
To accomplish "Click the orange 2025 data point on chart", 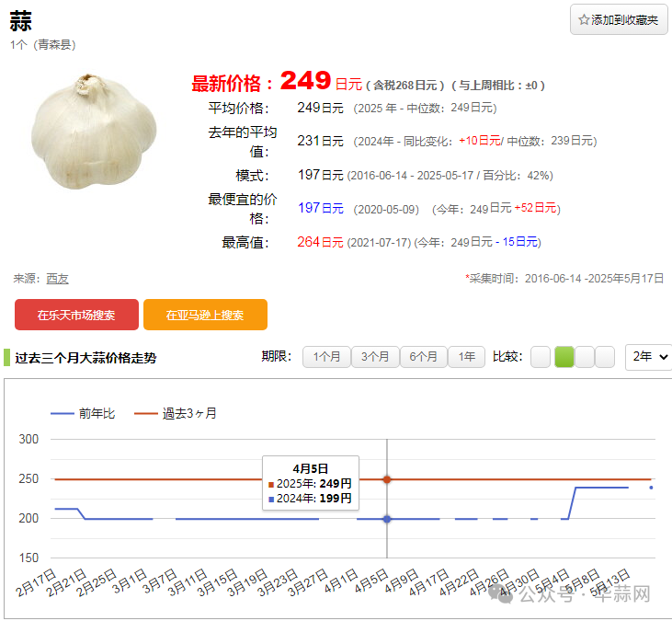I will tap(387, 479).
